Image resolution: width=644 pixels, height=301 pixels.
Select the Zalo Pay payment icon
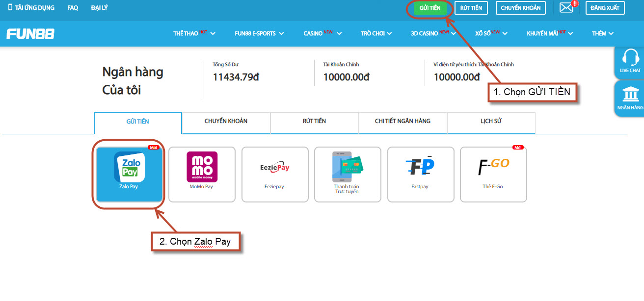[129, 167]
